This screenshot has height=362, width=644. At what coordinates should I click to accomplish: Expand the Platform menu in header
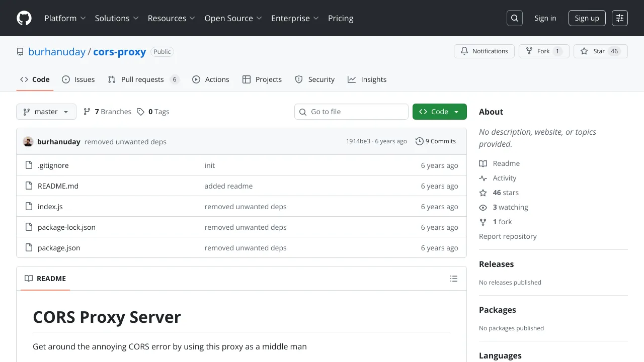(65, 18)
